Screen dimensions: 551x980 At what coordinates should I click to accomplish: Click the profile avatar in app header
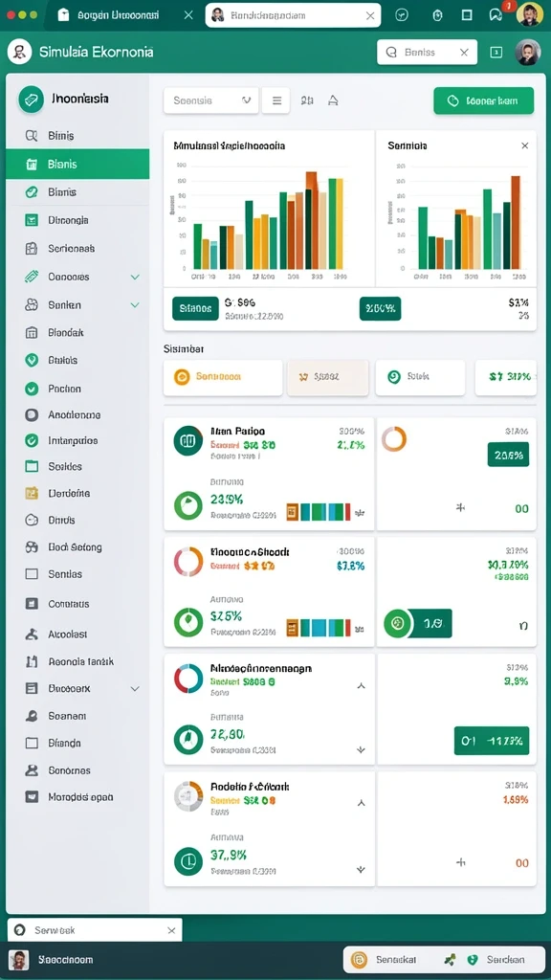tap(527, 53)
